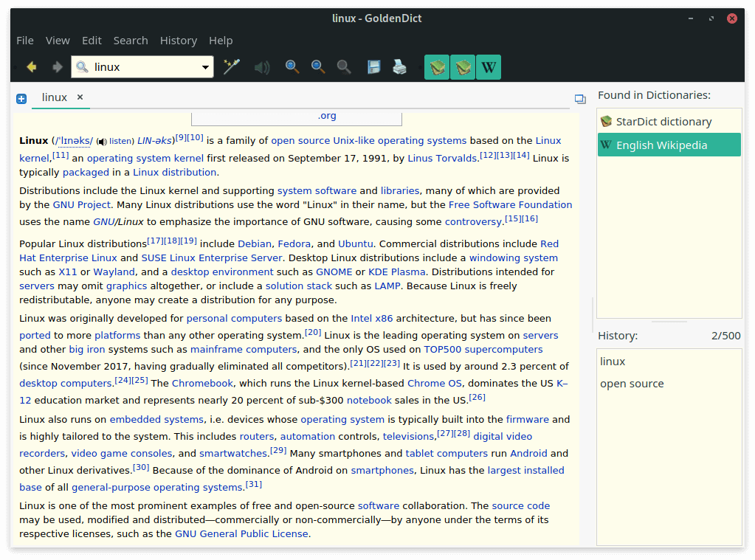Screen dimensions: 755x560
Task: Print the article using the printer icon
Action: click(x=400, y=66)
